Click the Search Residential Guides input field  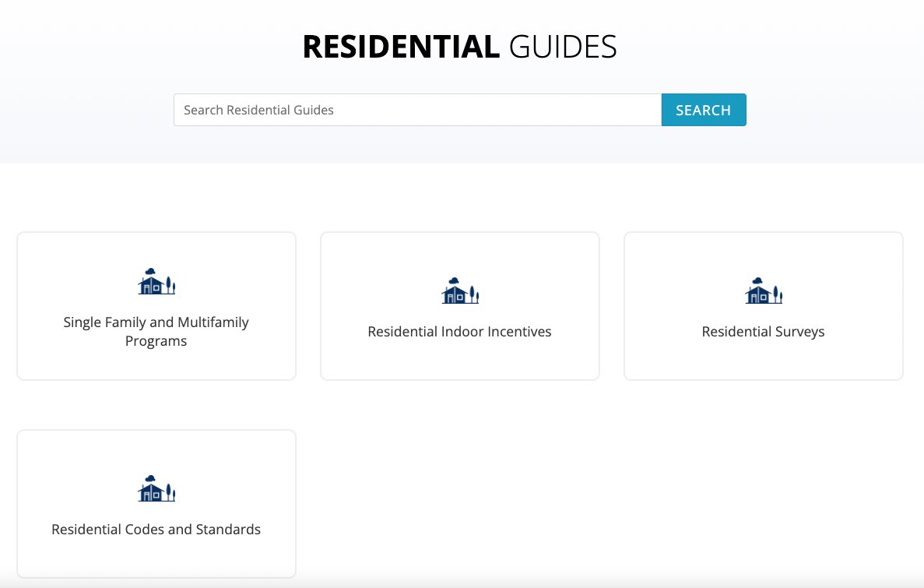point(417,110)
